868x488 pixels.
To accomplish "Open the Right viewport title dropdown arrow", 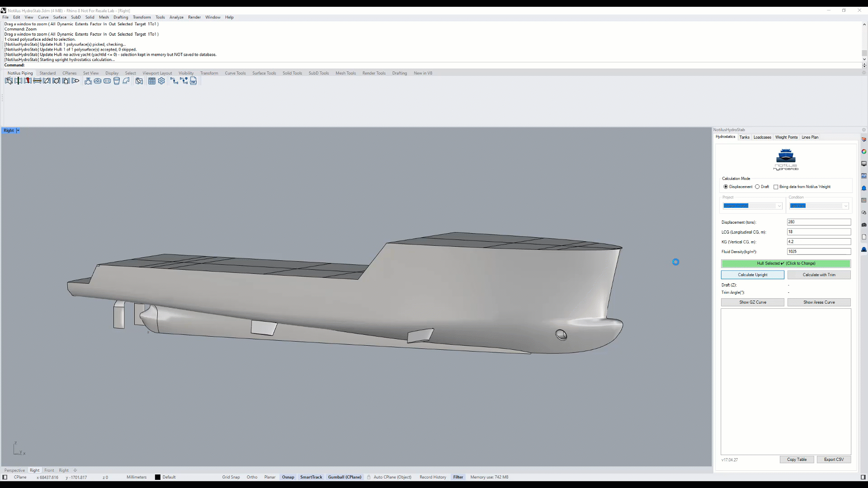I will 18,131.
